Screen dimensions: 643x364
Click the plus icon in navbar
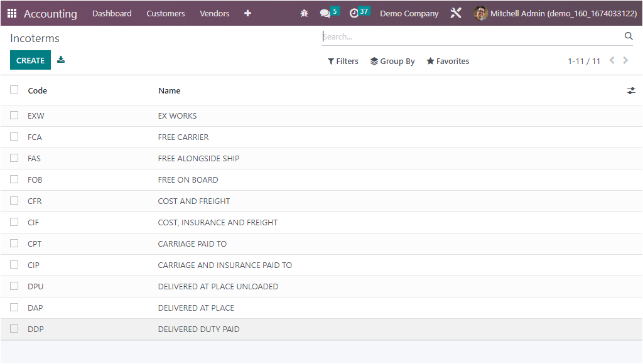(247, 13)
